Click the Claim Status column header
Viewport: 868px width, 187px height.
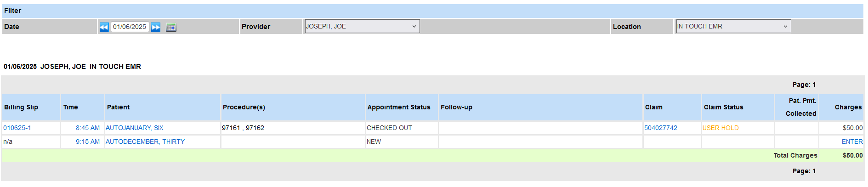tap(723, 107)
